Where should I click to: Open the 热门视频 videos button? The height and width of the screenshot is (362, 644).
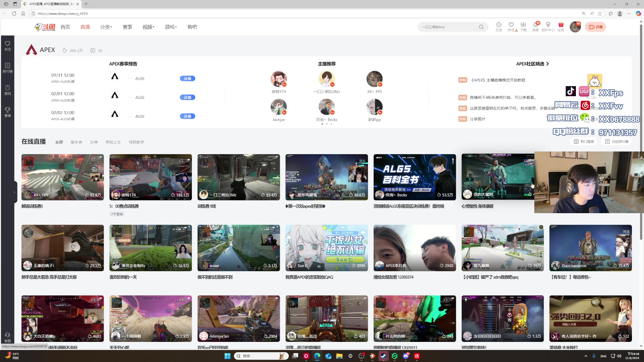click(x=584, y=141)
